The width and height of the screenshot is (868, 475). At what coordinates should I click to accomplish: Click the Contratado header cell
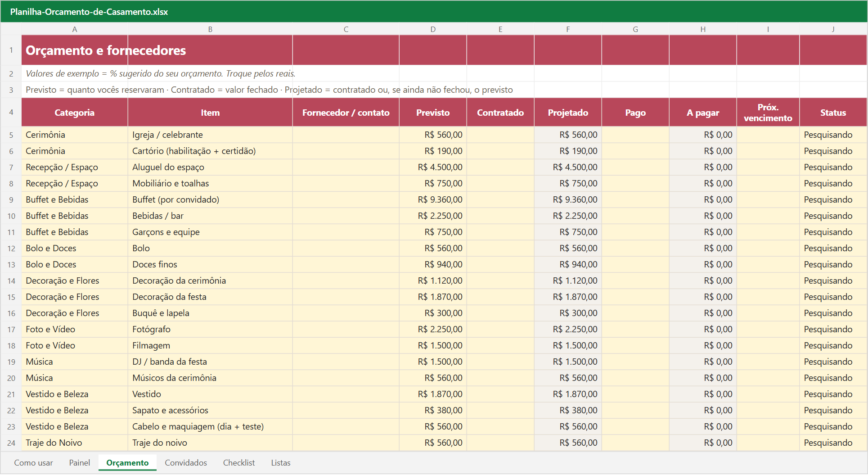[x=500, y=113]
